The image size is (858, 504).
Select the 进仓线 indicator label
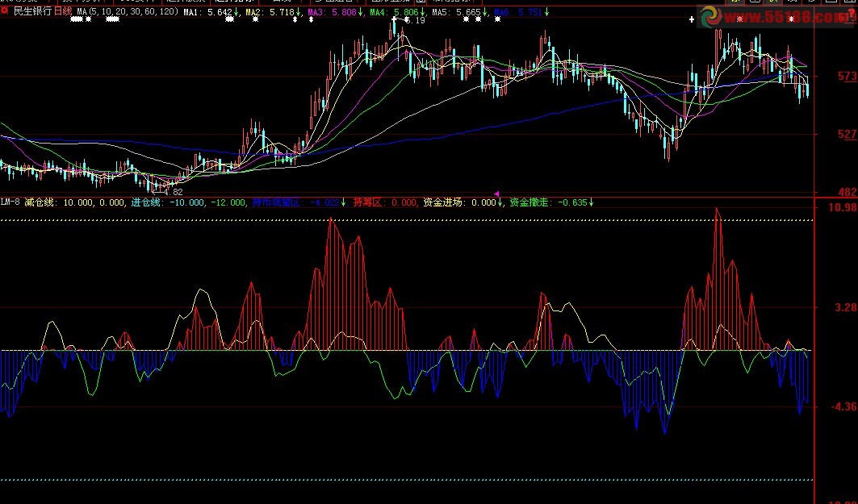[147, 202]
